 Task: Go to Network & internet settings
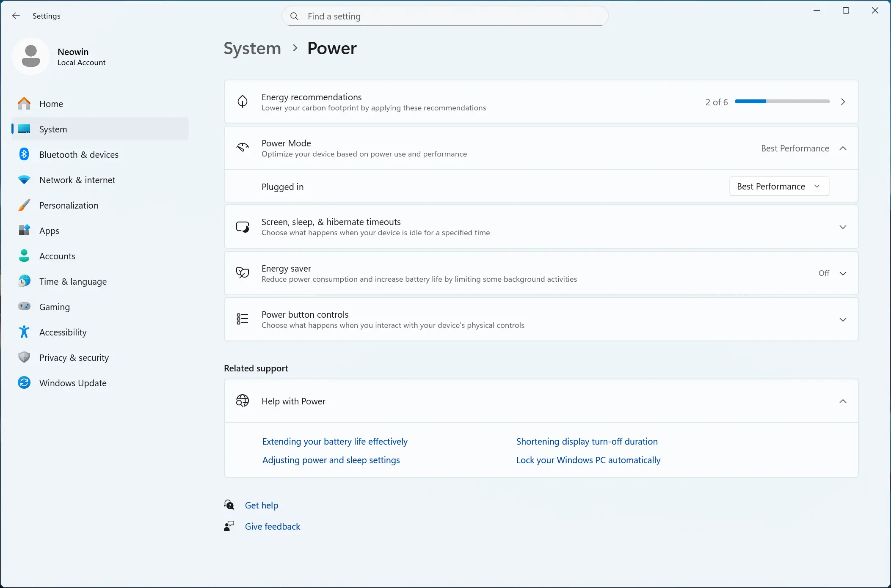click(77, 180)
